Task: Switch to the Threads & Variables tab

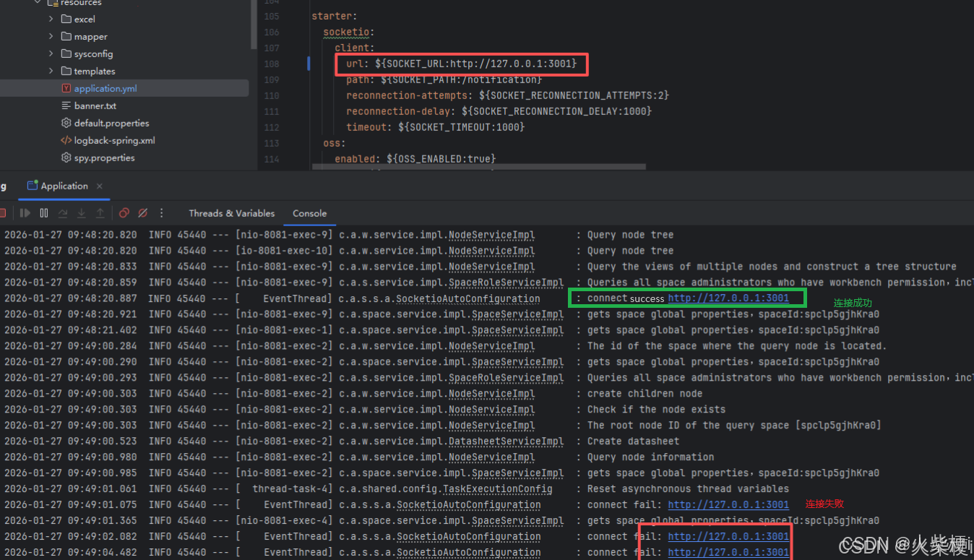Action: [231, 213]
